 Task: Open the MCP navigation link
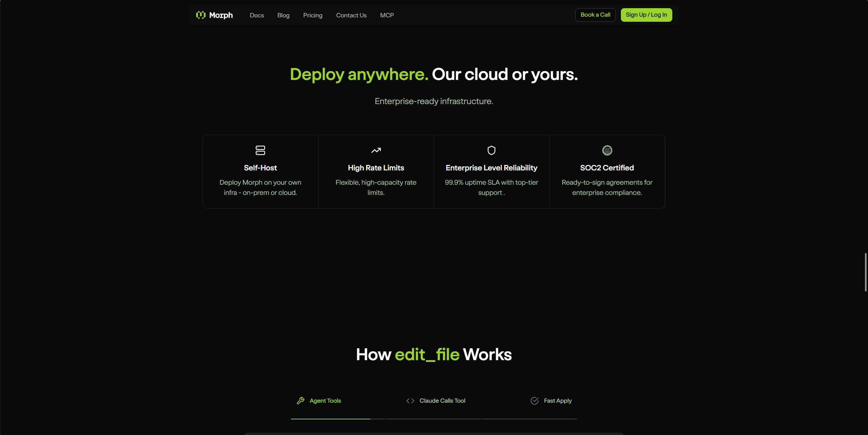point(387,15)
